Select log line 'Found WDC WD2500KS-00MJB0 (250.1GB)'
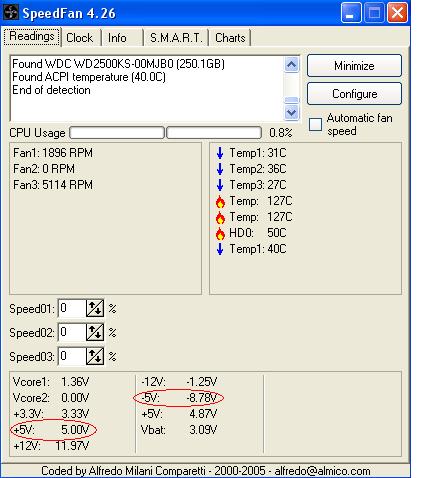The height and width of the screenshot is (478, 423). point(118,64)
